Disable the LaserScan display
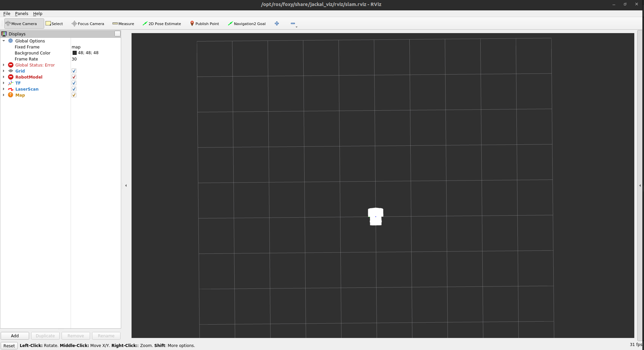Viewport: 644px width, 350px height. point(74,89)
